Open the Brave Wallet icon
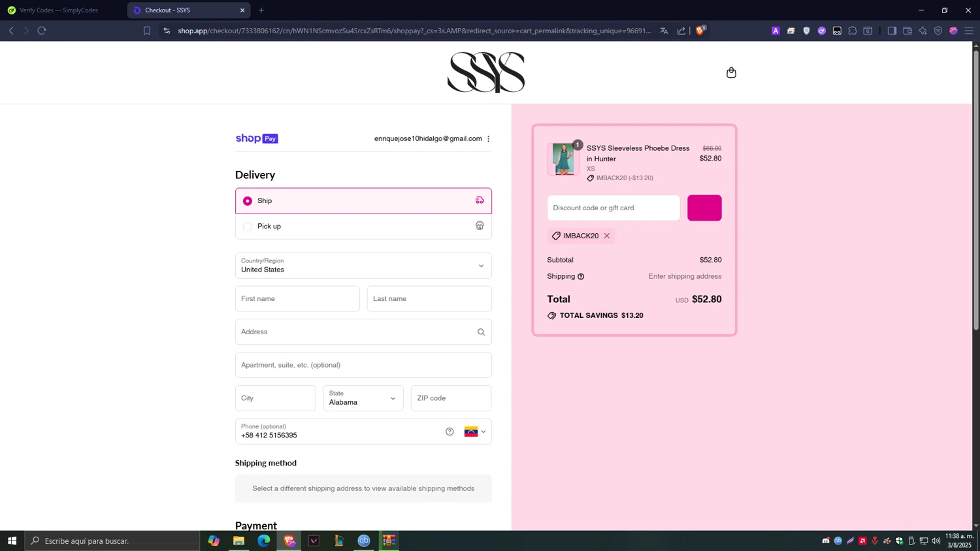The width and height of the screenshot is (980, 551). pyautogui.click(x=907, y=31)
